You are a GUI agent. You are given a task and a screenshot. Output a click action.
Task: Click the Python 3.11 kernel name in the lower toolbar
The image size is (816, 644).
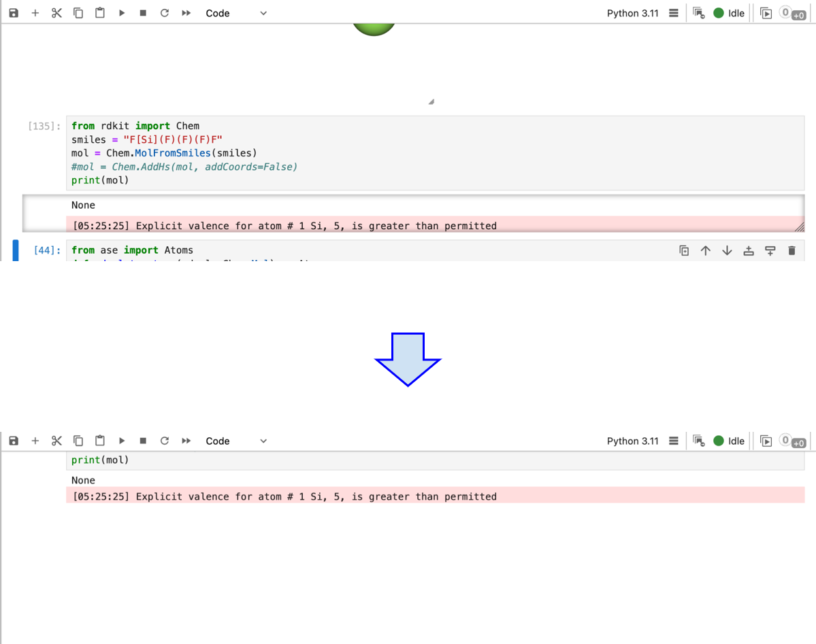pyautogui.click(x=632, y=441)
